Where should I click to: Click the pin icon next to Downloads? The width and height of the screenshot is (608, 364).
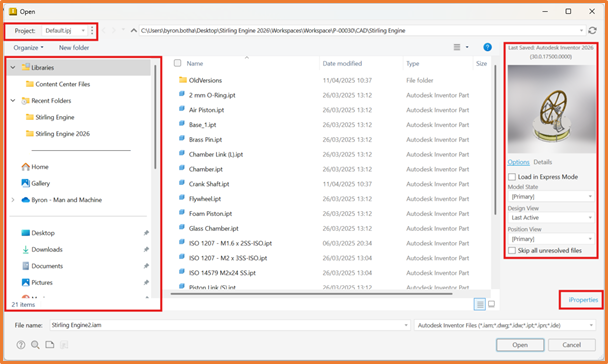pyautogui.click(x=146, y=250)
